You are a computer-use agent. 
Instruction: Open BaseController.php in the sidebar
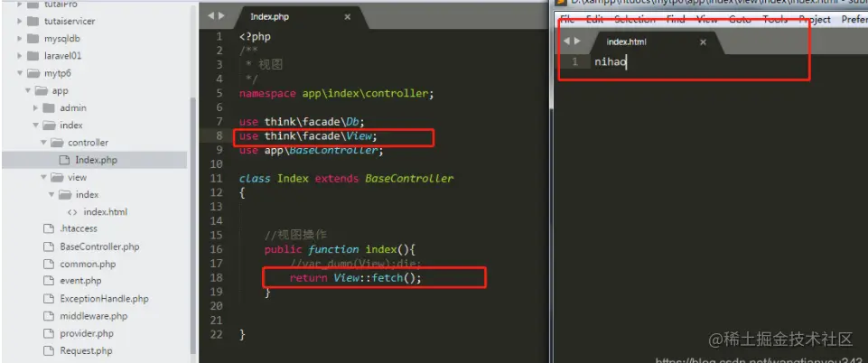pyautogui.click(x=99, y=247)
